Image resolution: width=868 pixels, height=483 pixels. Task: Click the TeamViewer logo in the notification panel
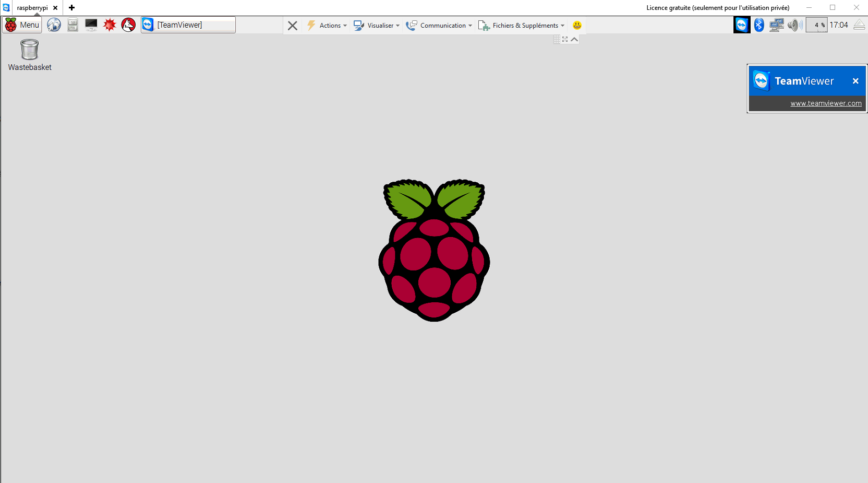[762, 81]
